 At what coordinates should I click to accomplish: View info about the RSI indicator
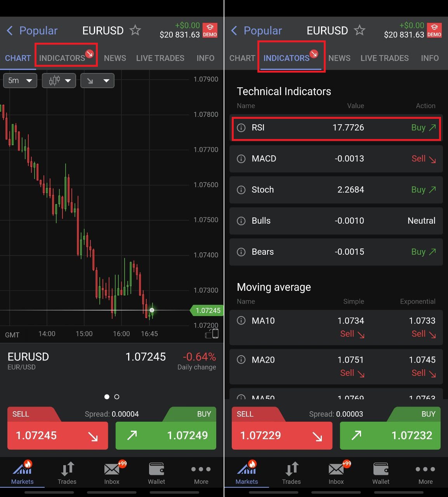click(x=241, y=128)
